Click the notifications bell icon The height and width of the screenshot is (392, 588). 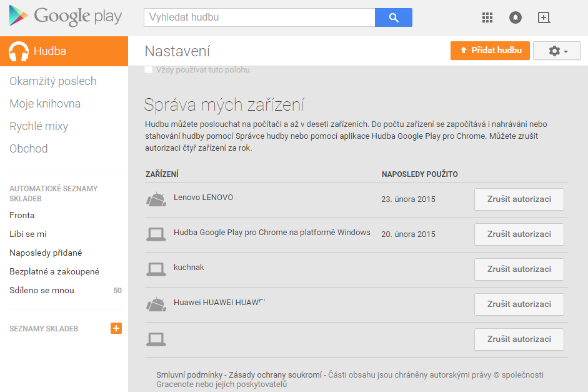point(515,17)
